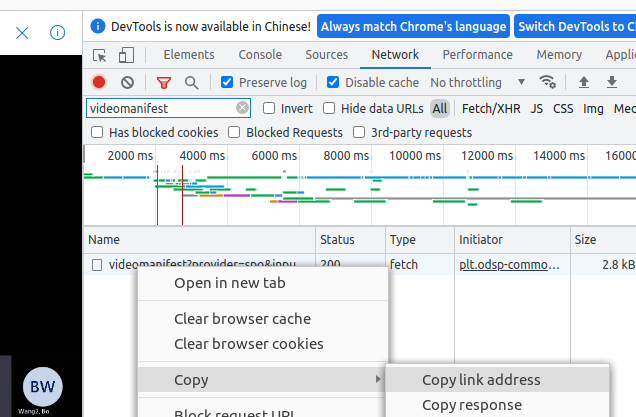The image size is (636, 417).
Task: Select Open in new tab
Action: (230, 283)
